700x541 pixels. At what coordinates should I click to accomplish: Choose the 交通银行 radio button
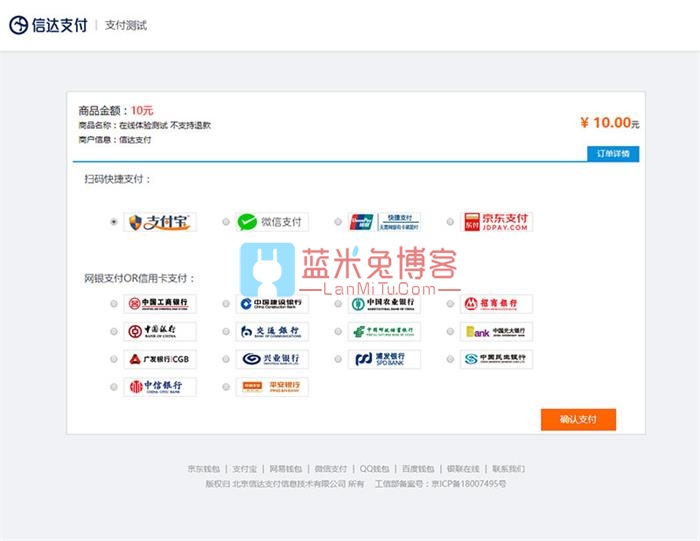coord(226,332)
